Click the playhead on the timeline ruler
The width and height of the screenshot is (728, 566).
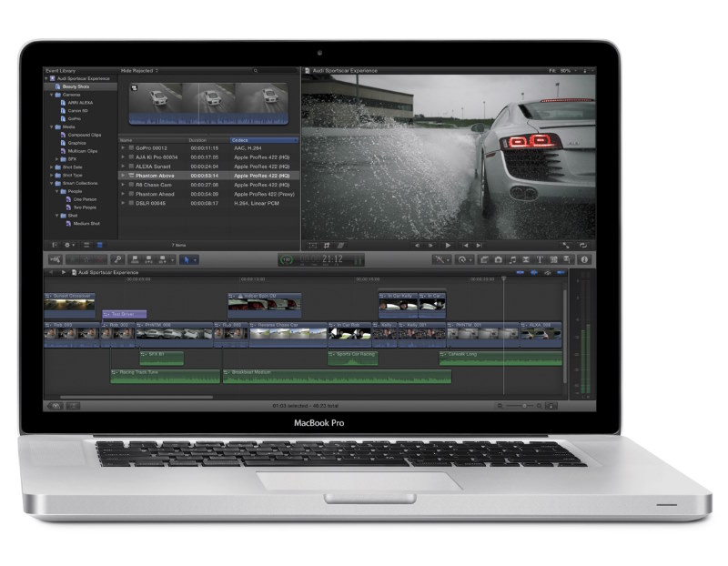tap(504, 279)
